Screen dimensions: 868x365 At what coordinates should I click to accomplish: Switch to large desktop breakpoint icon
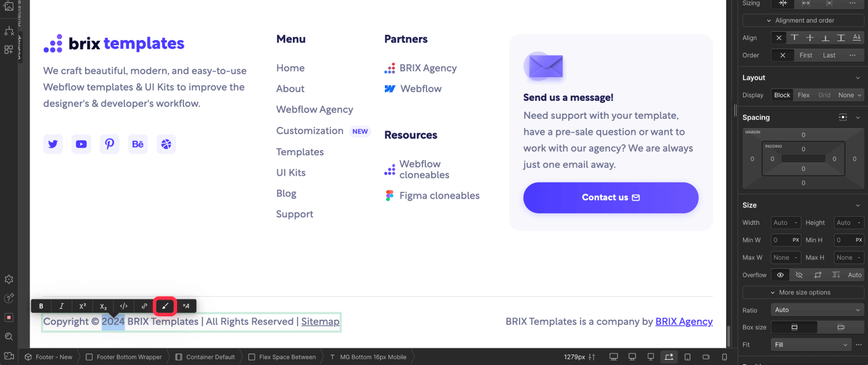click(614, 357)
